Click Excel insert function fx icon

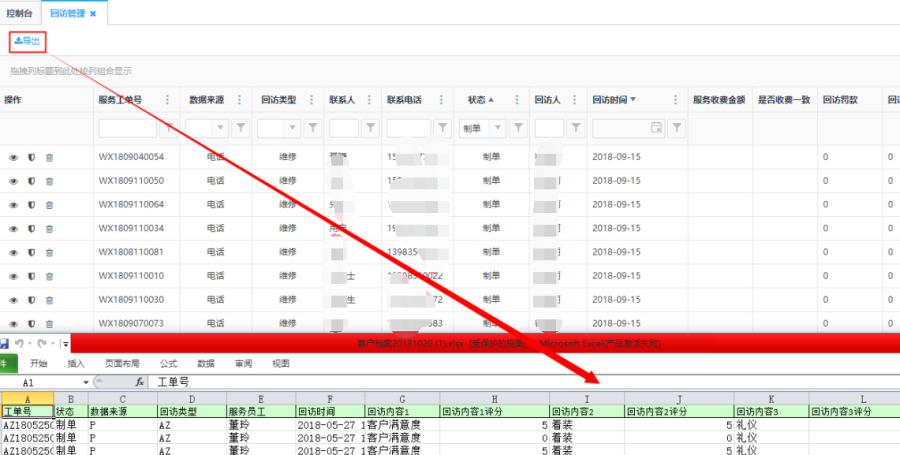[x=139, y=382]
